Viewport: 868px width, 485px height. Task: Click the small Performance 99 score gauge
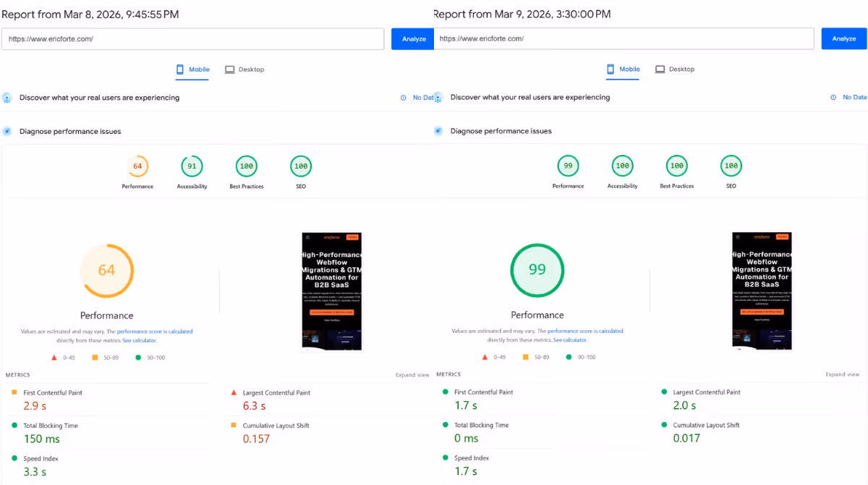coord(568,166)
